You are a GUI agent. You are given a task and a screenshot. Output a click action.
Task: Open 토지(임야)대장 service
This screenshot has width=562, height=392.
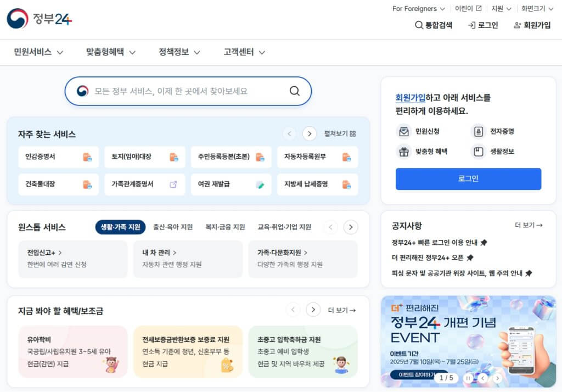coord(145,156)
